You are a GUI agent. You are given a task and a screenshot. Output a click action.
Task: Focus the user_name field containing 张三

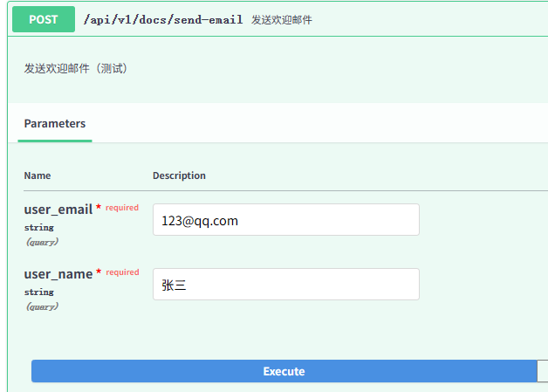tap(285, 285)
